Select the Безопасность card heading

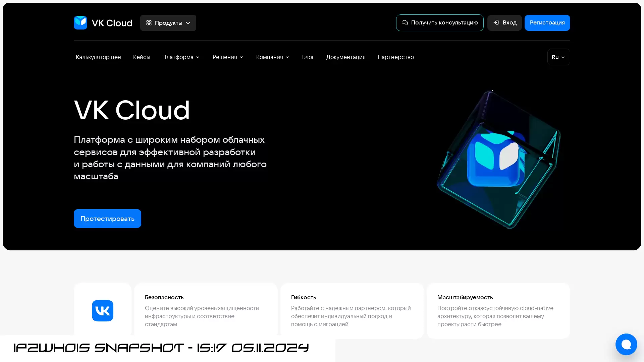pos(164,297)
